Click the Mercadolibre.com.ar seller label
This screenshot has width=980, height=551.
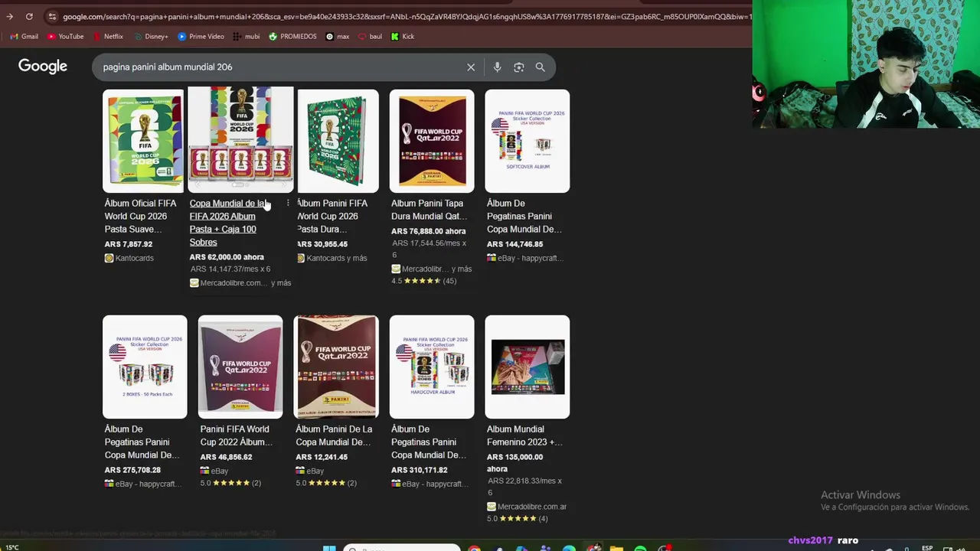pyautogui.click(x=527, y=507)
